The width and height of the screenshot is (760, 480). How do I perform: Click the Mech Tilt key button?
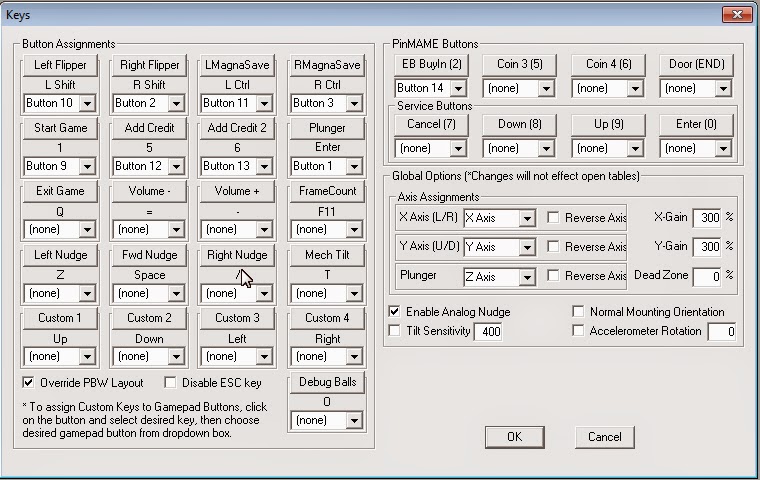pos(327,255)
